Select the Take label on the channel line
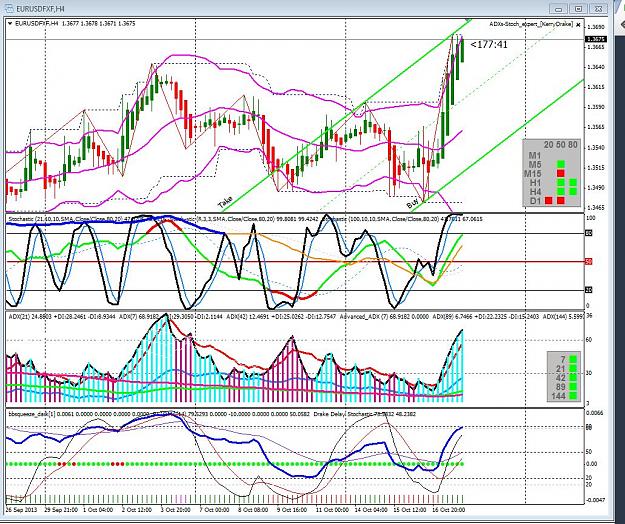The image size is (625, 524). 226,203
